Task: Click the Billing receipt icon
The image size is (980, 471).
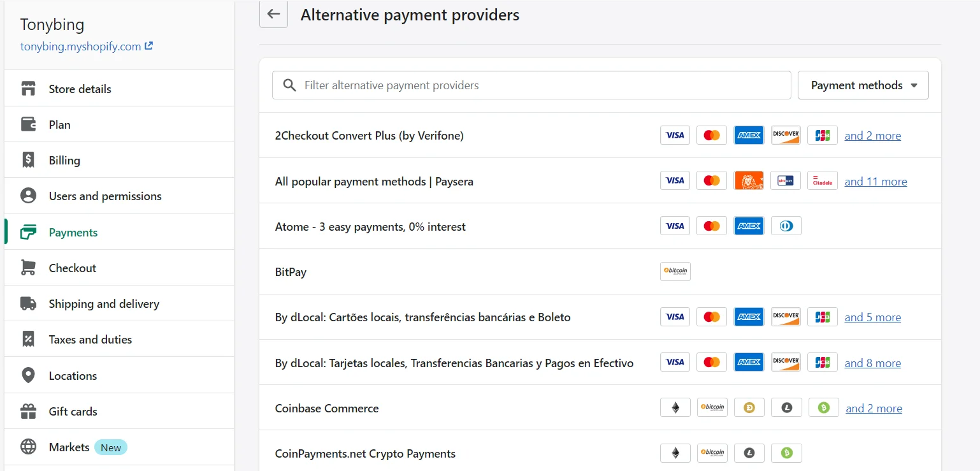Action: [28, 160]
